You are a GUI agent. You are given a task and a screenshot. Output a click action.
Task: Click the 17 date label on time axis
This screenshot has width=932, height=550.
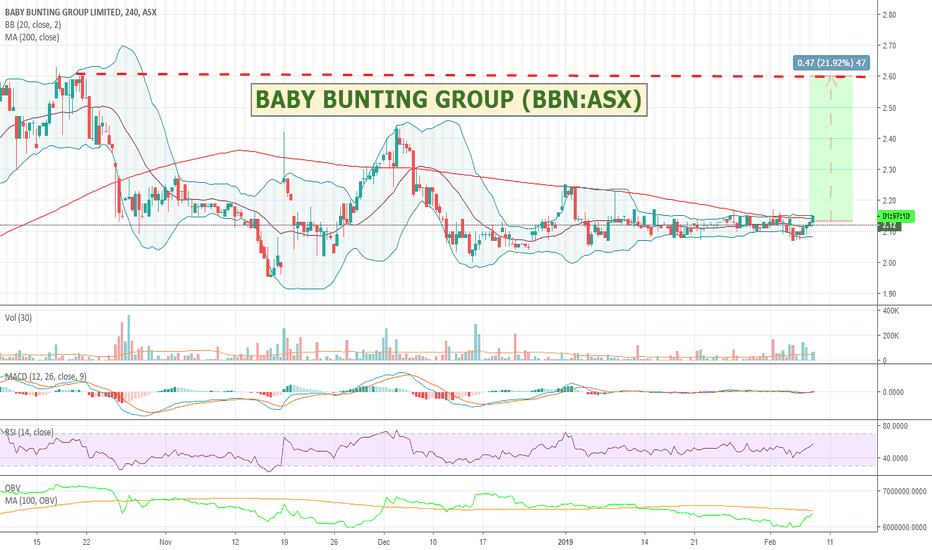pyautogui.click(x=483, y=542)
